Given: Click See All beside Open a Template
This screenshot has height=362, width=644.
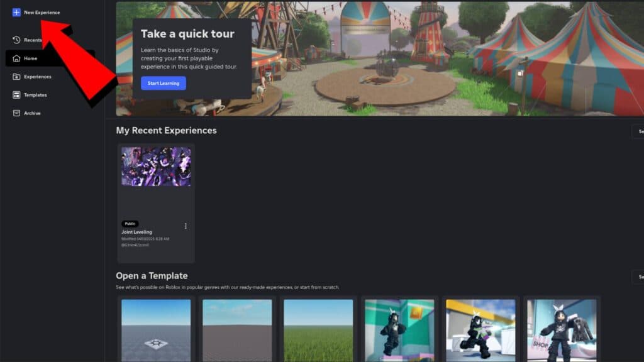Looking at the screenshot, I should click(640, 277).
